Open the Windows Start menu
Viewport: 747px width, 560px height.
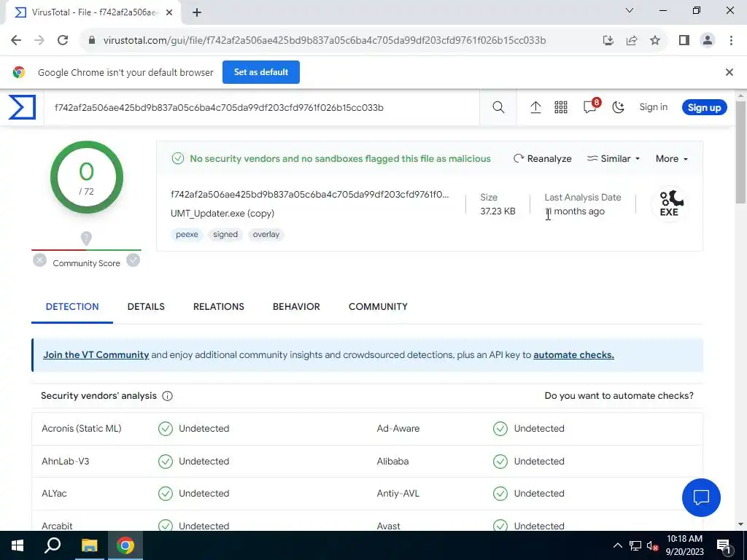[18, 545]
